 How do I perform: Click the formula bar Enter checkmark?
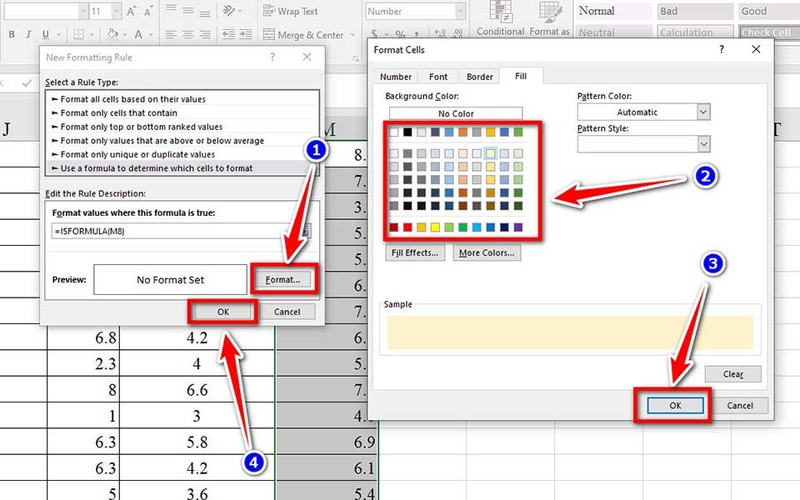[x=27, y=83]
